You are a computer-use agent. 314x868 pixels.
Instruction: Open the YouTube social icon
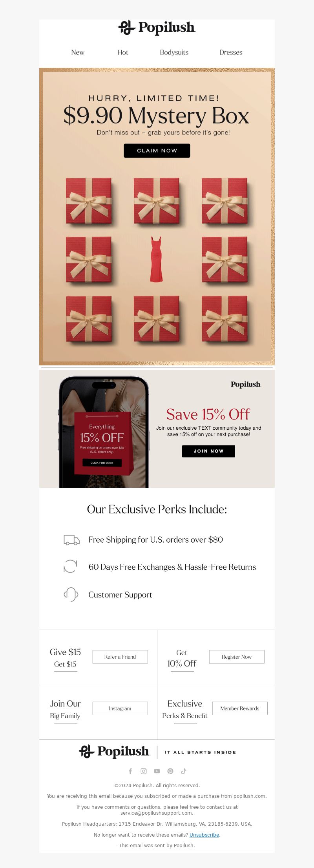(x=157, y=771)
